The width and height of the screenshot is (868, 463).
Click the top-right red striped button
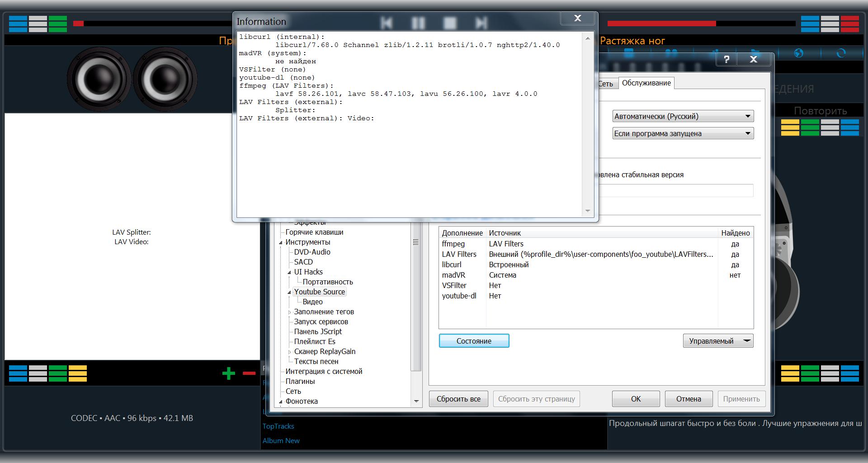(850, 24)
